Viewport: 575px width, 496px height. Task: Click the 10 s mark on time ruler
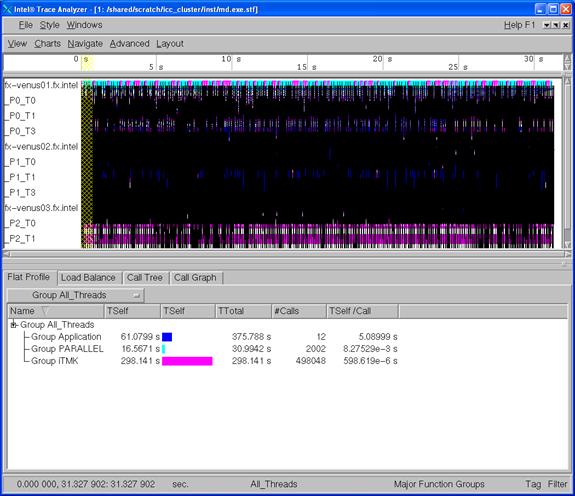click(x=231, y=59)
